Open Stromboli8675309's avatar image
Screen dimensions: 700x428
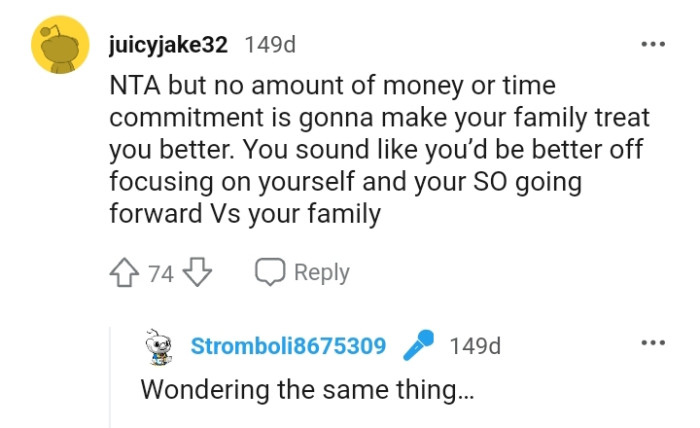click(155, 346)
